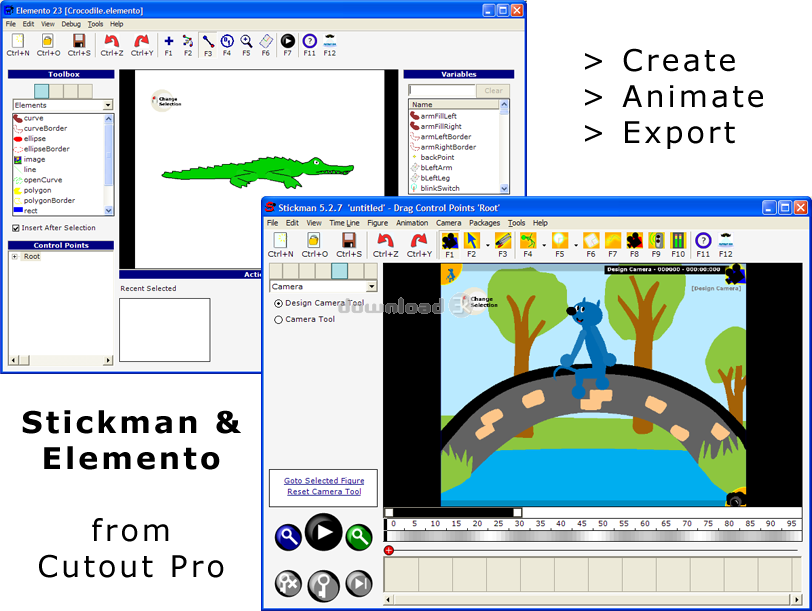The height and width of the screenshot is (611, 812).
Task: Open Elemento File menu
Action: click(x=10, y=24)
